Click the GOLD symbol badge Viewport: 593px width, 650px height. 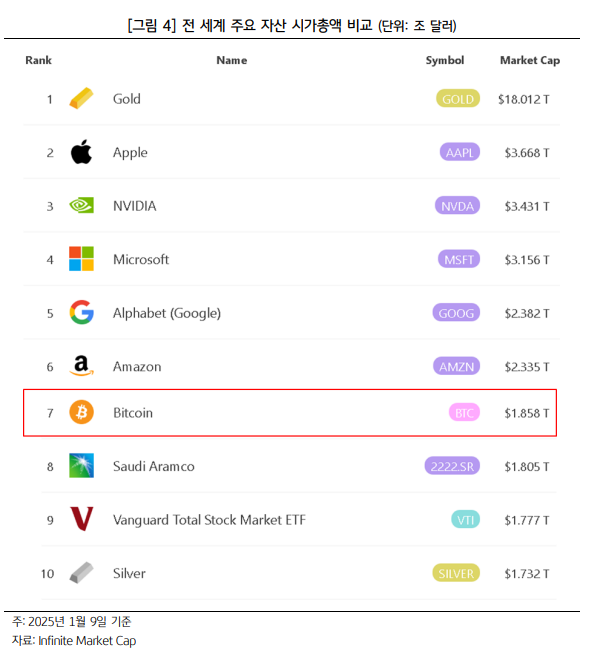click(x=458, y=99)
